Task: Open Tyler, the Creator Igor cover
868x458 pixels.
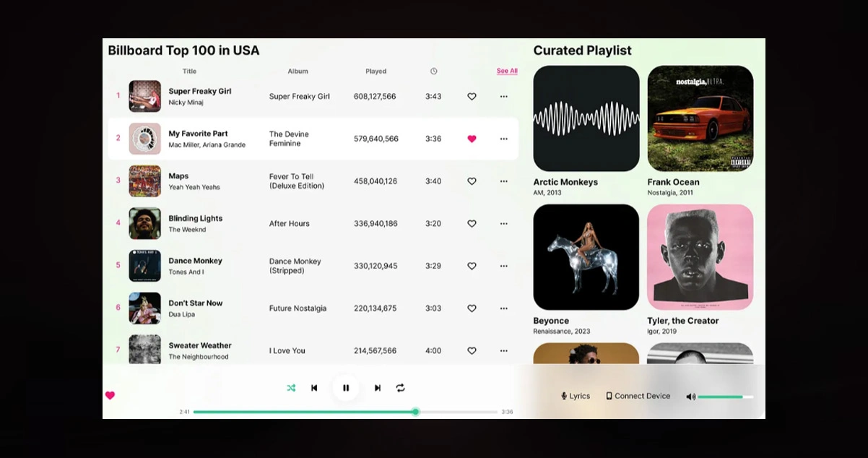Action: point(700,257)
